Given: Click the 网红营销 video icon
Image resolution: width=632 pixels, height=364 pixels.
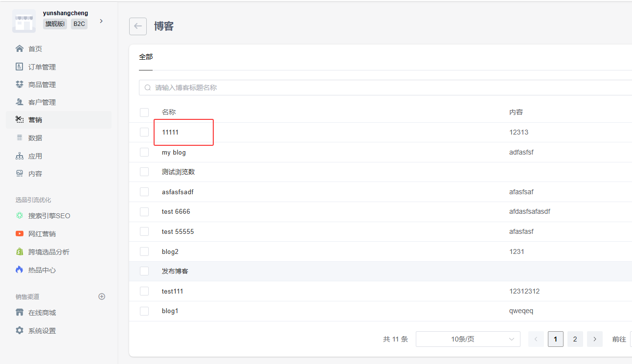Looking at the screenshot, I should click(x=20, y=234).
